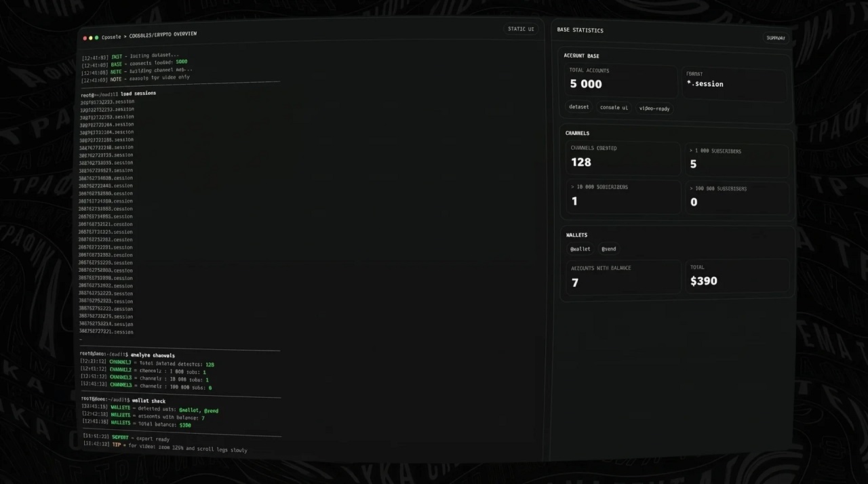Click the wallets log line showing total balance
Image resolution: width=868 pixels, height=484 pixels.
(136, 424)
